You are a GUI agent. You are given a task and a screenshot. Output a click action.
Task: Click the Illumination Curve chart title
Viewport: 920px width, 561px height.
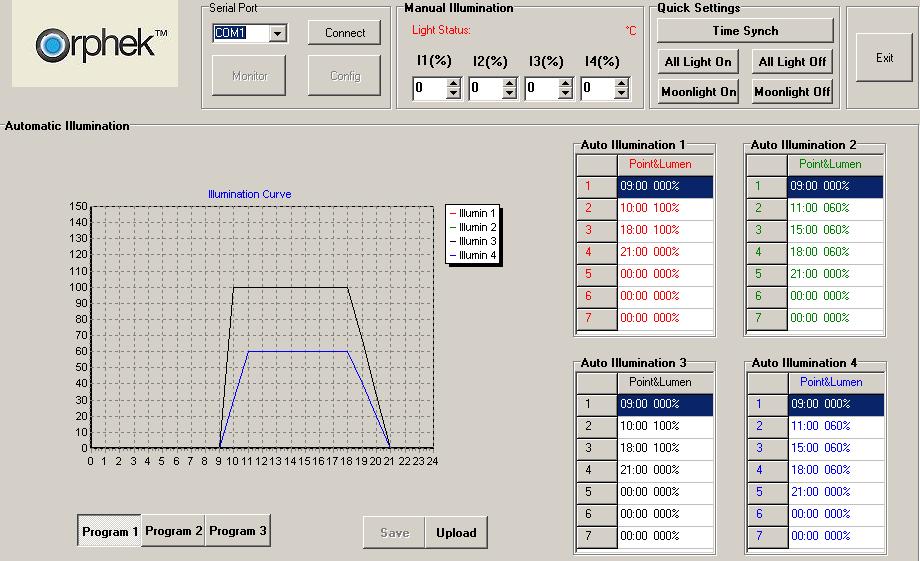(x=249, y=194)
